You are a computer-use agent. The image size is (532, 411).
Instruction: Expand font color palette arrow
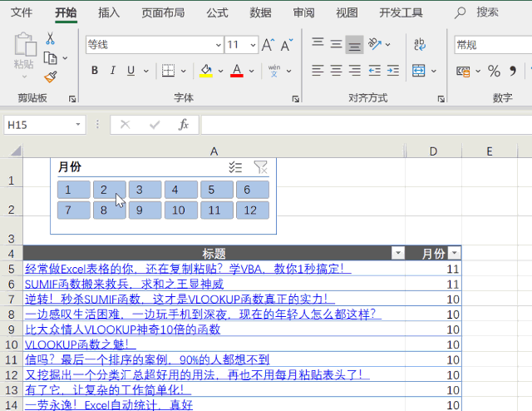click(252, 71)
